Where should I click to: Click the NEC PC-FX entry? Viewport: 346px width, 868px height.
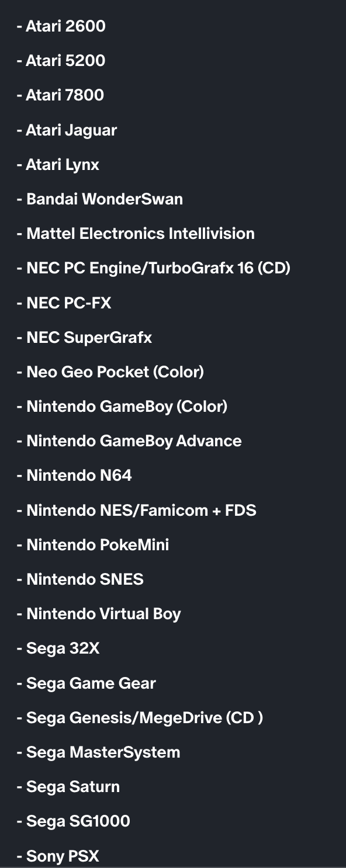pyautogui.click(x=64, y=303)
